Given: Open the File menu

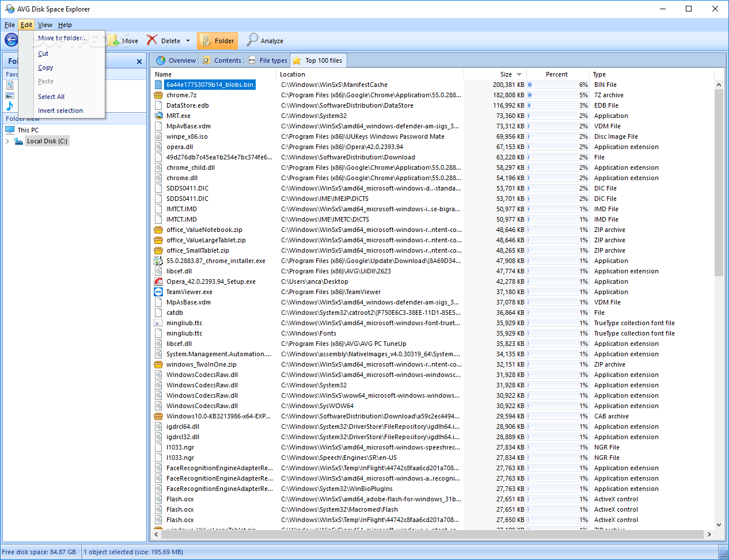Looking at the screenshot, I should (x=10, y=25).
